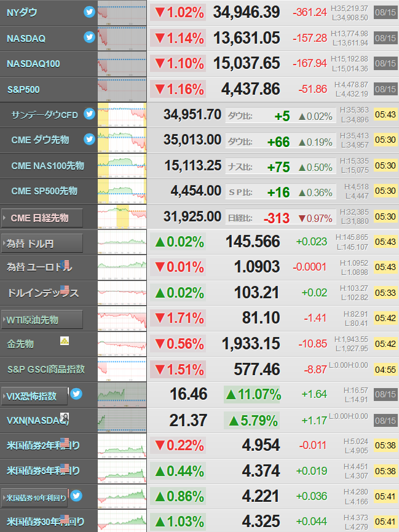Click the -313 日経比 difference
399x532 pixels.
click(x=277, y=218)
